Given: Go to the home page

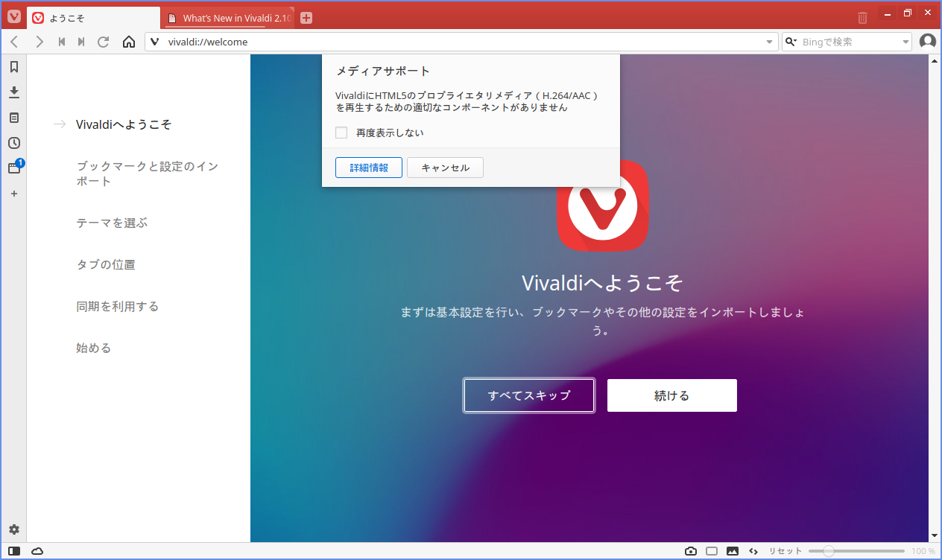Looking at the screenshot, I should pos(129,42).
